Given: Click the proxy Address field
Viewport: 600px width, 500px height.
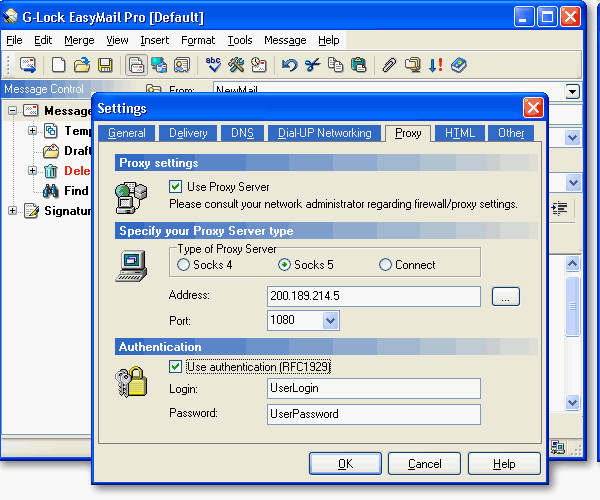Looking at the screenshot, I should point(374,296).
